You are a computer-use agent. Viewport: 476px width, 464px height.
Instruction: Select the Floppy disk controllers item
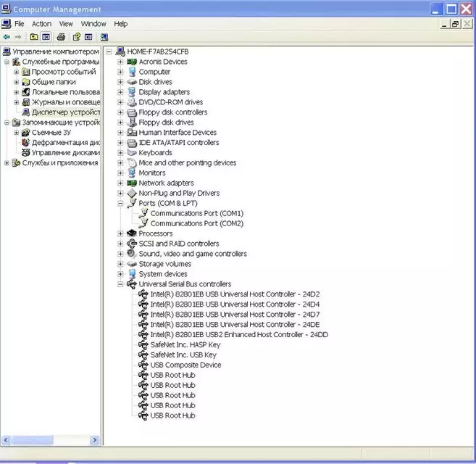(x=173, y=112)
